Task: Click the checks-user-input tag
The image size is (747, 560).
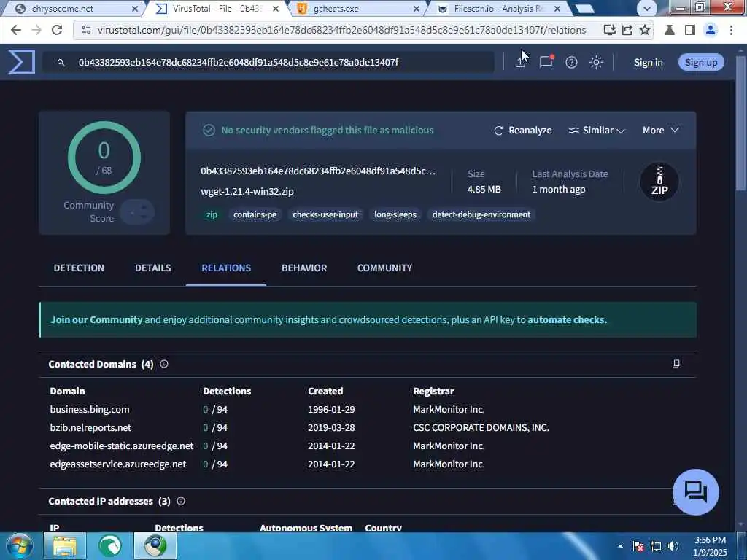Action: click(x=325, y=215)
